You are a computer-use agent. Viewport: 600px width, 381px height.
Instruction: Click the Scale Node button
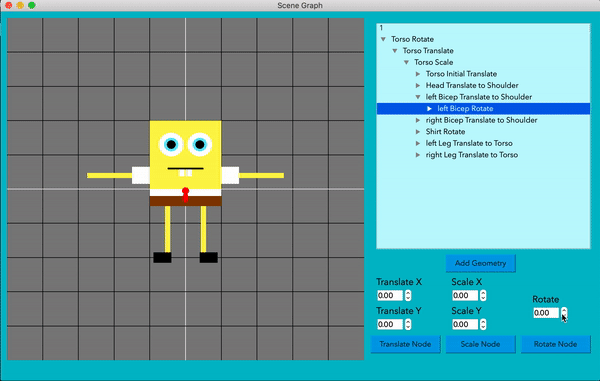[480, 344]
